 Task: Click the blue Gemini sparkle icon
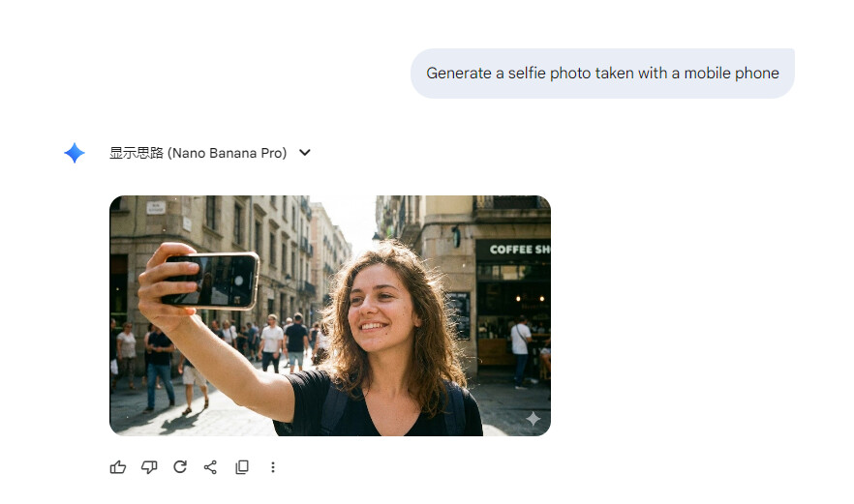coord(74,153)
